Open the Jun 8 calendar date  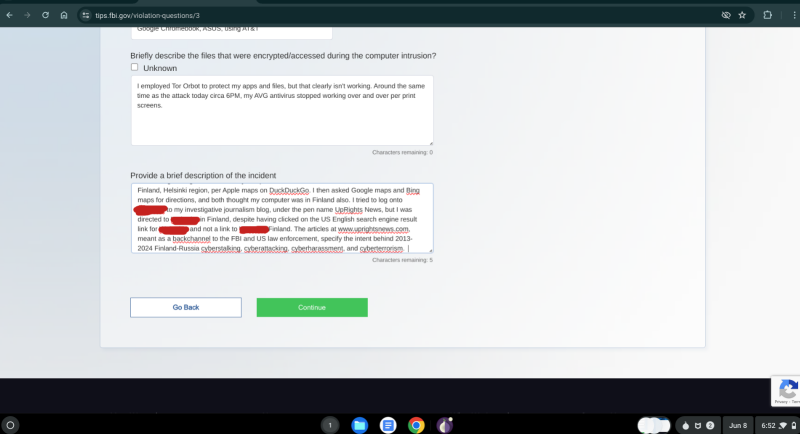(x=738, y=425)
